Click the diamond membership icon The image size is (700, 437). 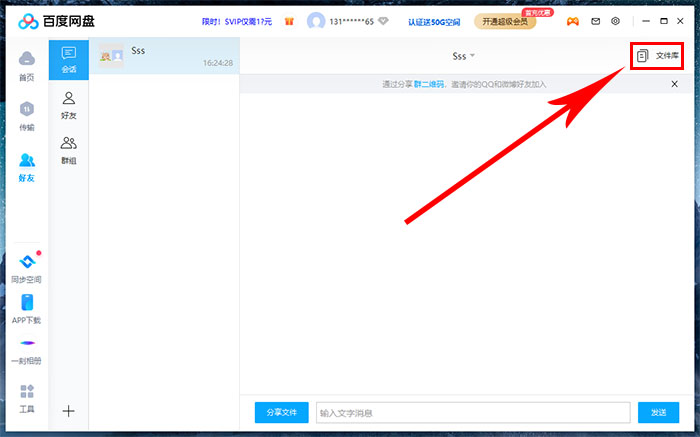383,21
